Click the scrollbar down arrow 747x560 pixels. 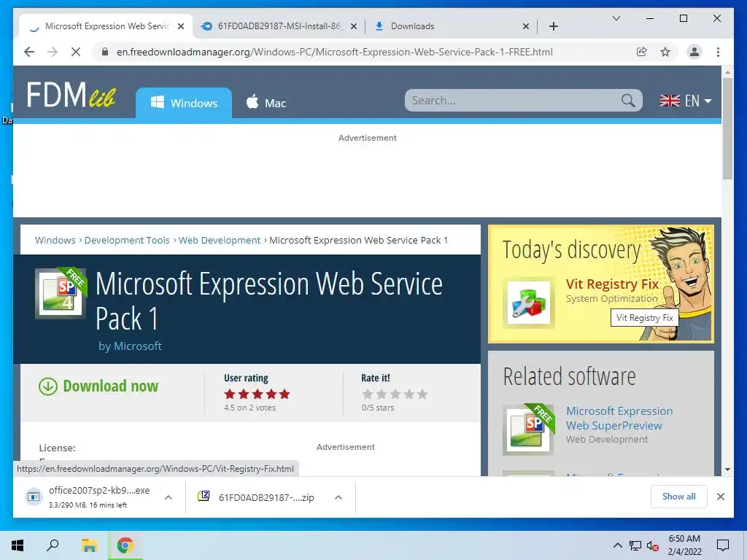[x=727, y=470]
